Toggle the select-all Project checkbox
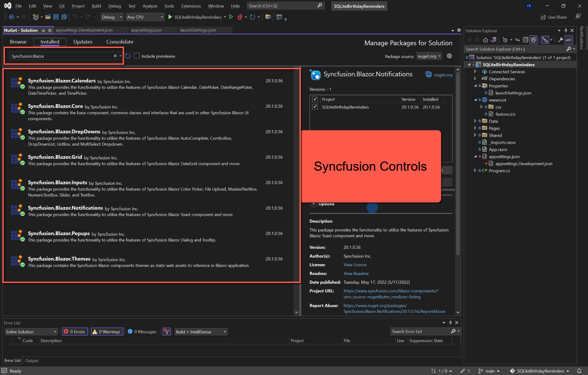This screenshot has height=375, width=588. (x=315, y=99)
